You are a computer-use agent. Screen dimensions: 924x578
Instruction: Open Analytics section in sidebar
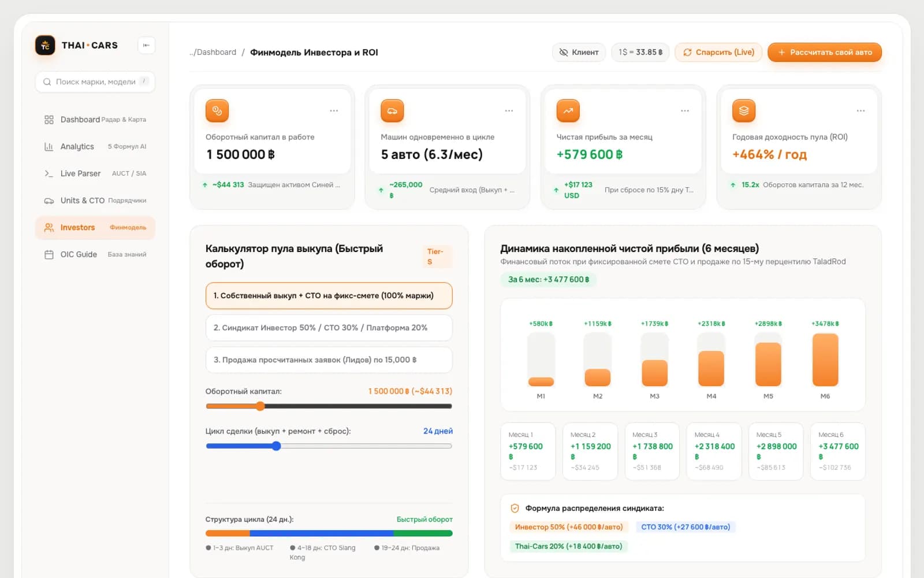tap(95, 147)
